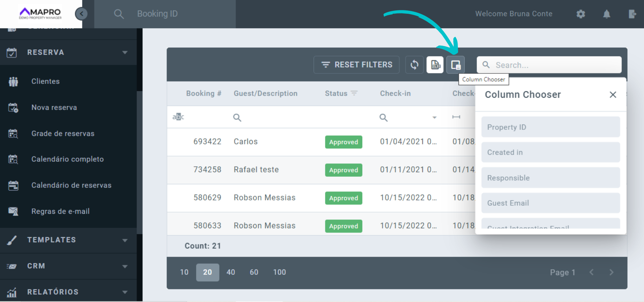Click the export to Excel icon
This screenshot has height=302, width=644.
435,65
